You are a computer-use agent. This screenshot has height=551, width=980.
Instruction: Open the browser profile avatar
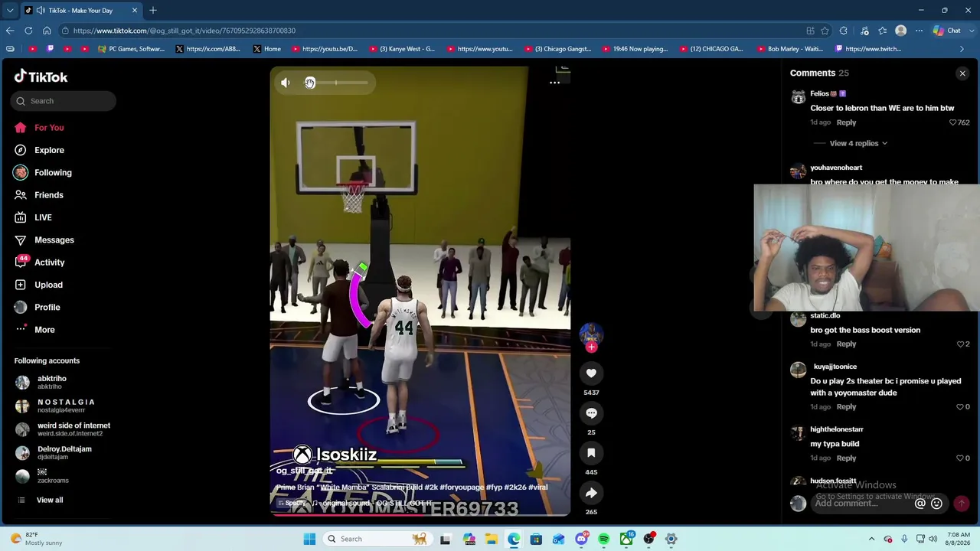click(x=900, y=31)
